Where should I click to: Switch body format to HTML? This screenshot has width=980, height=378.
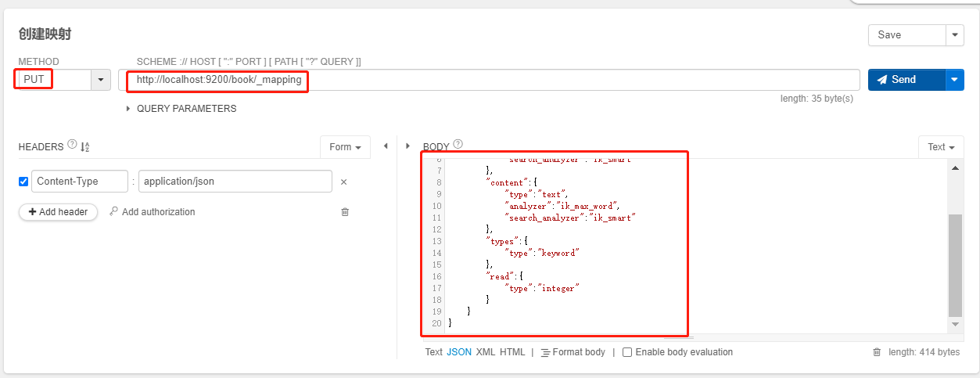click(512, 352)
